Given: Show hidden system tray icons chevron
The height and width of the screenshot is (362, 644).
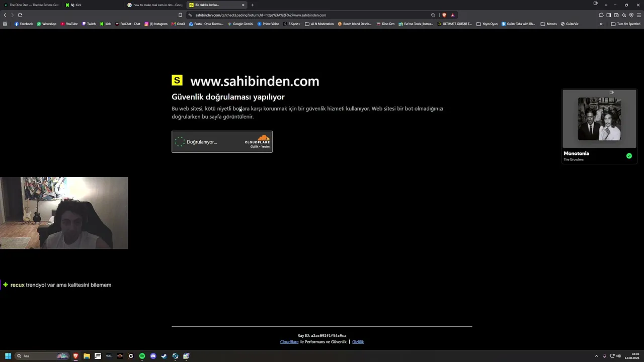Looking at the screenshot, I should click(x=596, y=356).
